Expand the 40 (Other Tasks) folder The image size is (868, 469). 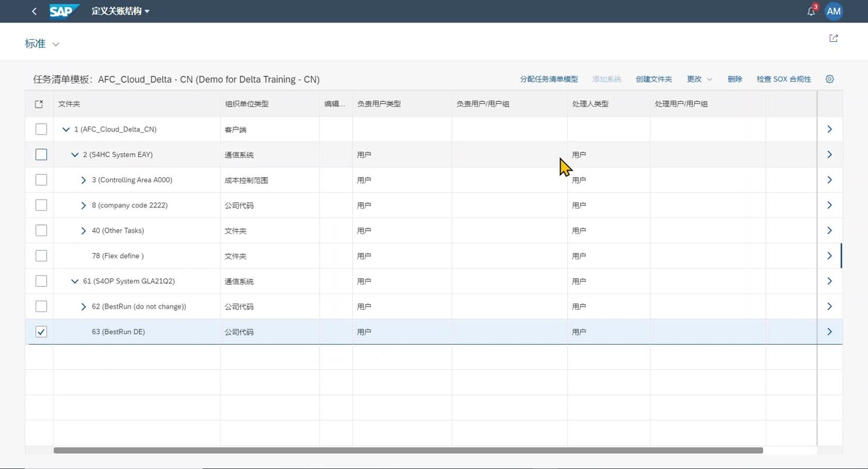click(x=83, y=230)
